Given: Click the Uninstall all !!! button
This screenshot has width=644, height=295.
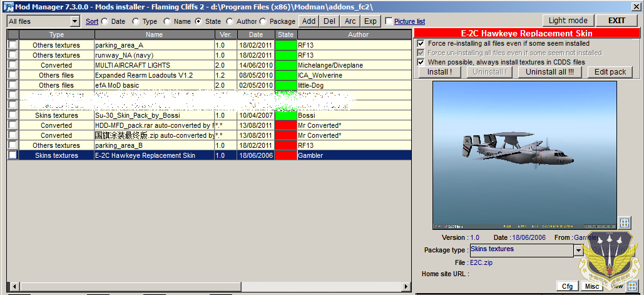Looking at the screenshot, I should click(x=549, y=72).
